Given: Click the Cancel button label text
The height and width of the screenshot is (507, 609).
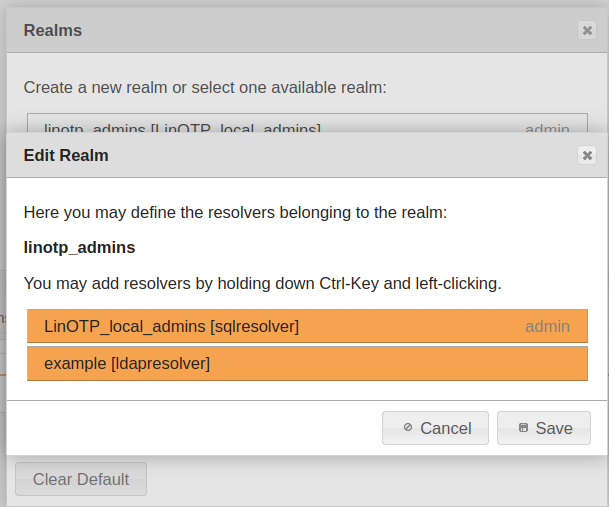Looking at the screenshot, I should click(445, 428).
